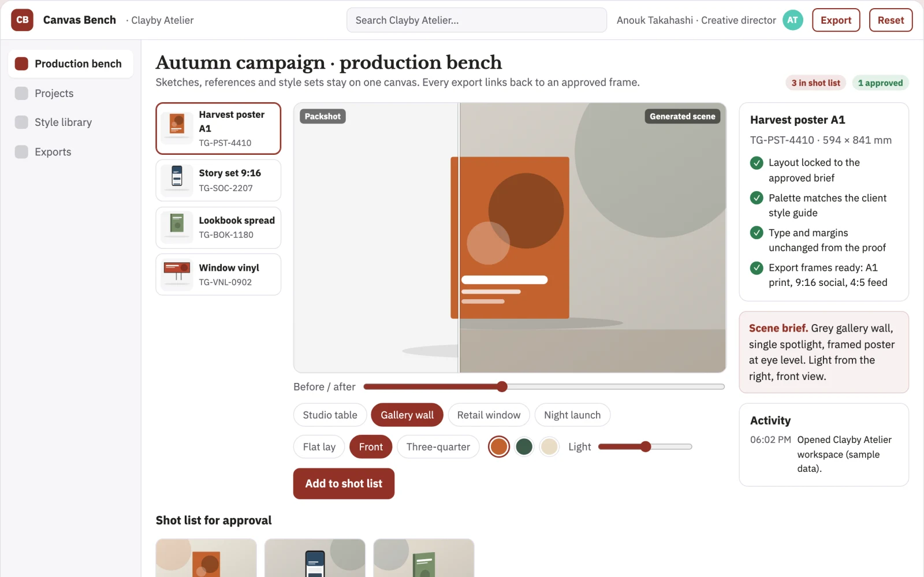
Task: Click the Before / after slider handle
Action: (502, 386)
